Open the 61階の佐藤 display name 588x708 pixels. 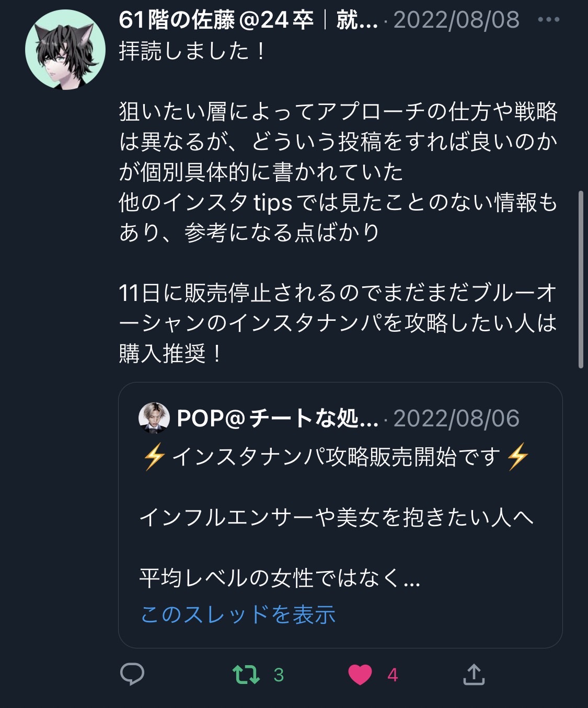248,20
